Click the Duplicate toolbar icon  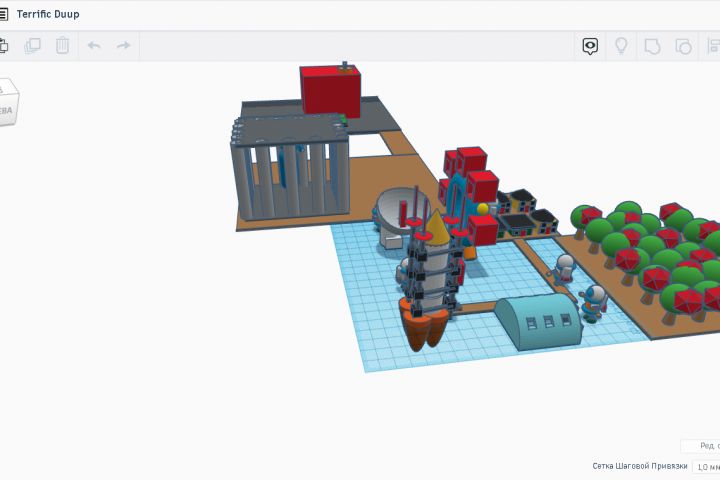[33, 45]
